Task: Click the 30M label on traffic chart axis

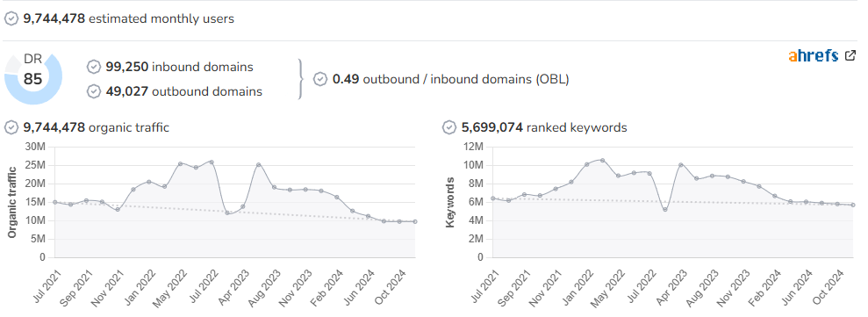Action: (35, 147)
